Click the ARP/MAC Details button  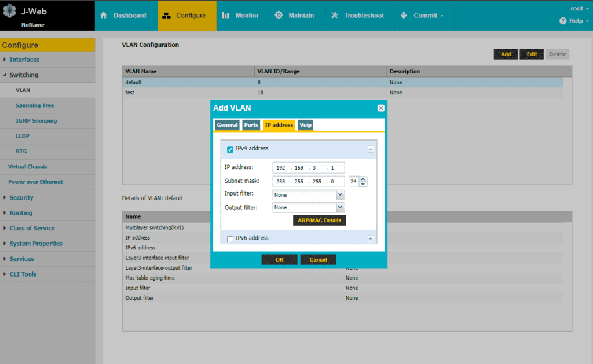319,220
